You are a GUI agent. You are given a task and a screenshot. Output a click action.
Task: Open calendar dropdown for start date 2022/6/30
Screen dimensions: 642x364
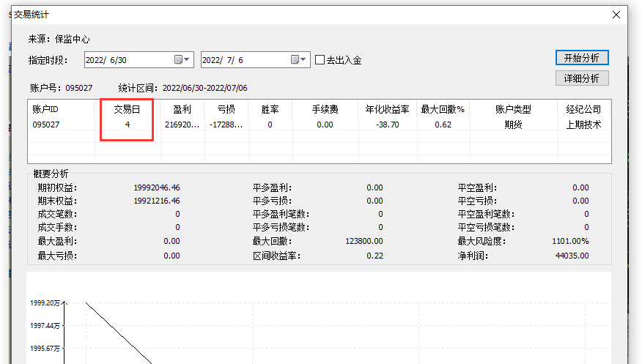point(182,60)
